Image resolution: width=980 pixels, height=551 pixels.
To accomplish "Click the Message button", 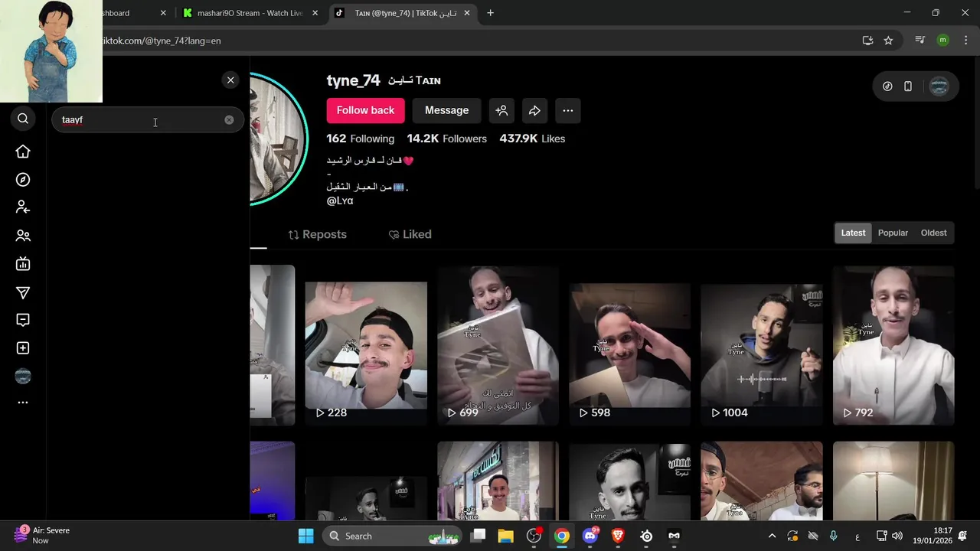I will tap(446, 110).
